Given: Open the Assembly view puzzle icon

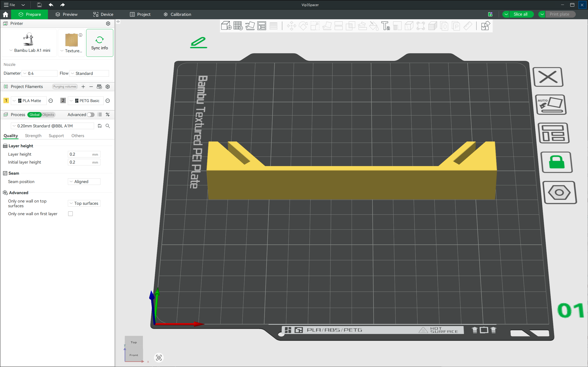Looking at the screenshot, I should 485,26.
